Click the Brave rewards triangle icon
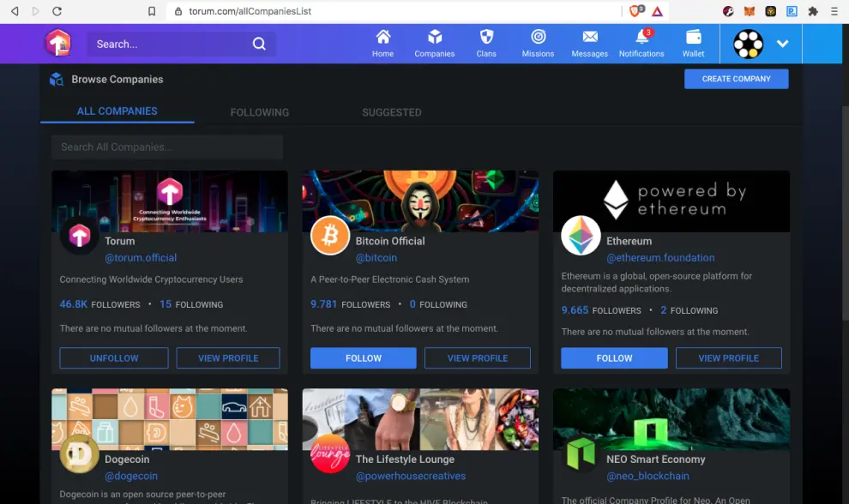This screenshot has width=849, height=504. [x=657, y=11]
